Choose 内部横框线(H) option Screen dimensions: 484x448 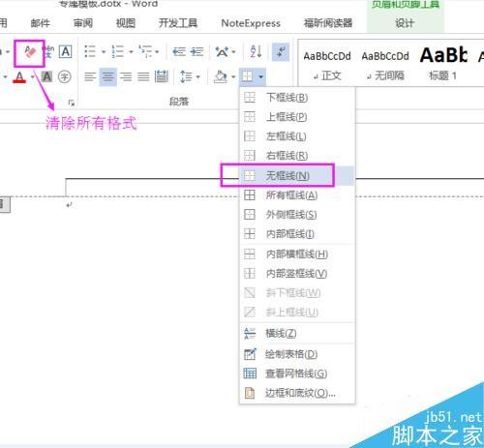tap(297, 254)
